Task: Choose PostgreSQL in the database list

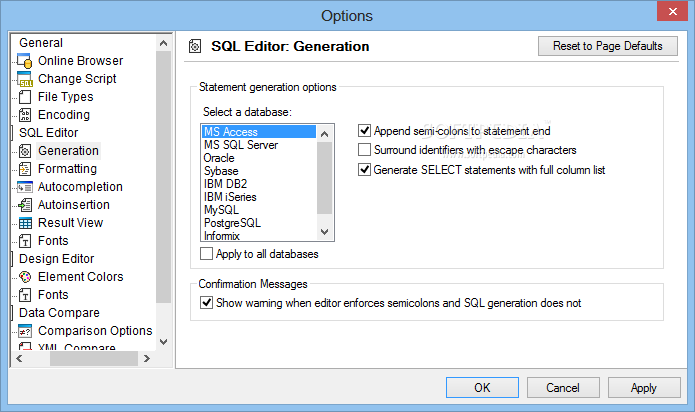Action: 232,223
